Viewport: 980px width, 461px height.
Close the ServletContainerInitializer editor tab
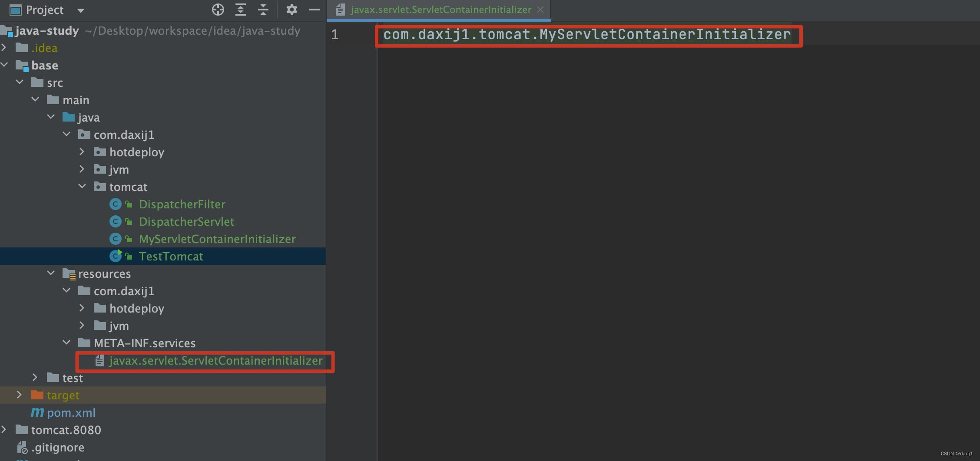pyautogui.click(x=540, y=10)
